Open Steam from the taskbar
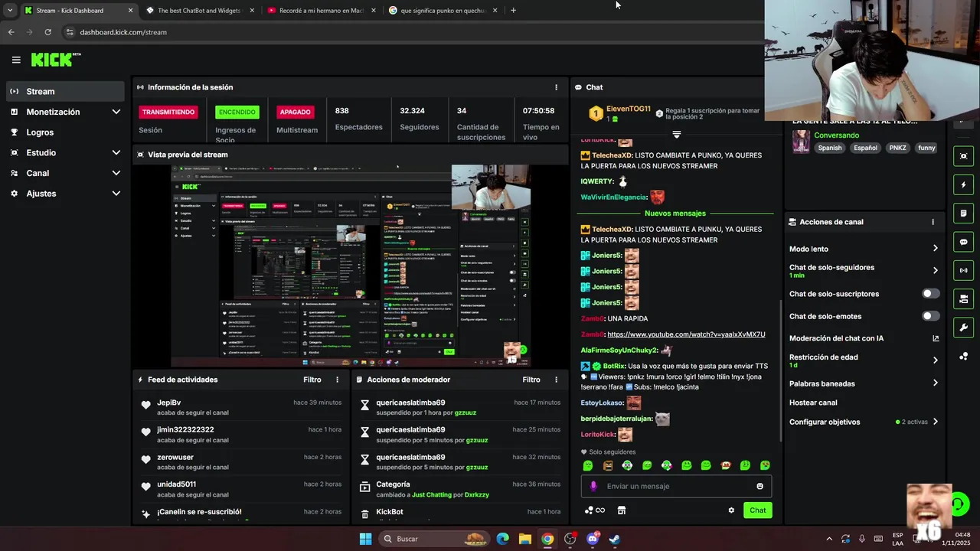980x551 pixels. pos(615,539)
